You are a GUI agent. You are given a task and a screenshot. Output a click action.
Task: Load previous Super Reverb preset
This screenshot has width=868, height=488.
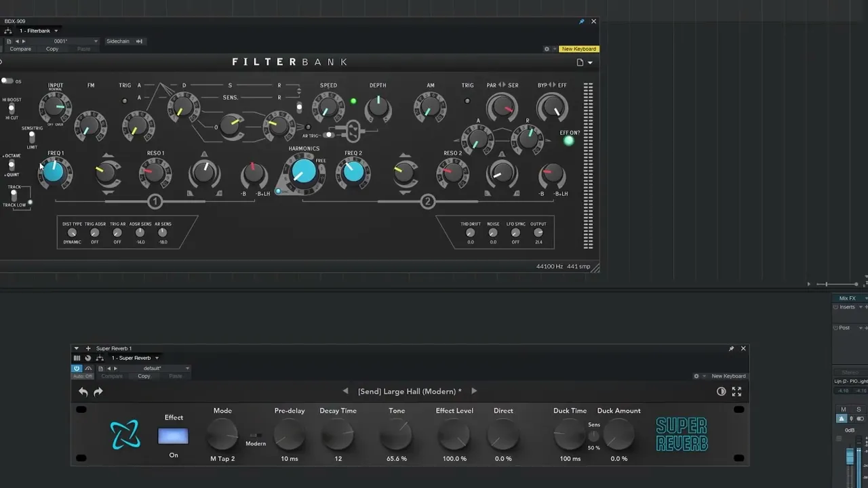click(345, 391)
